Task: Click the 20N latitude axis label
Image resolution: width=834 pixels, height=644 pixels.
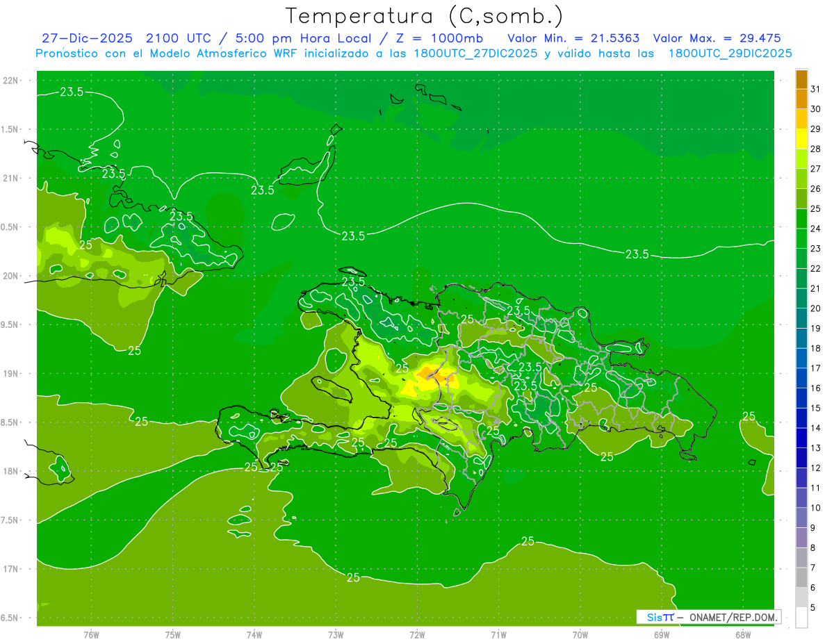Action: pyautogui.click(x=11, y=276)
